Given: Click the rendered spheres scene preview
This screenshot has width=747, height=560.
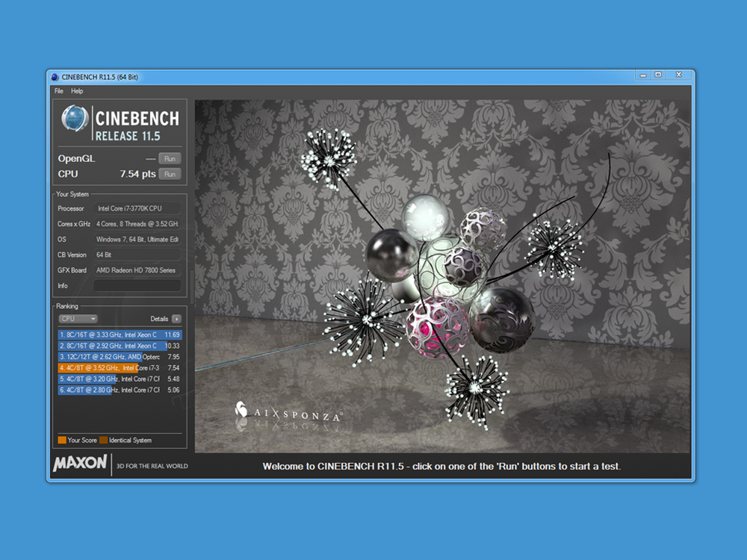Looking at the screenshot, I should 442,276.
